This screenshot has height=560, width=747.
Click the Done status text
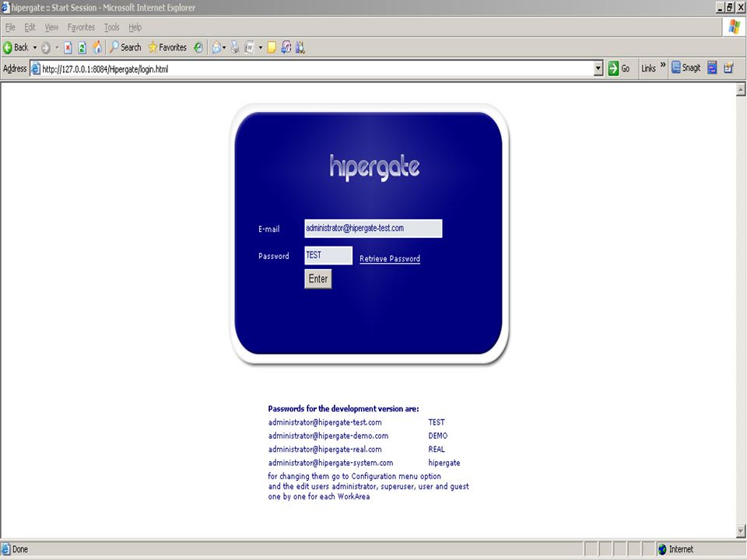coord(19,550)
